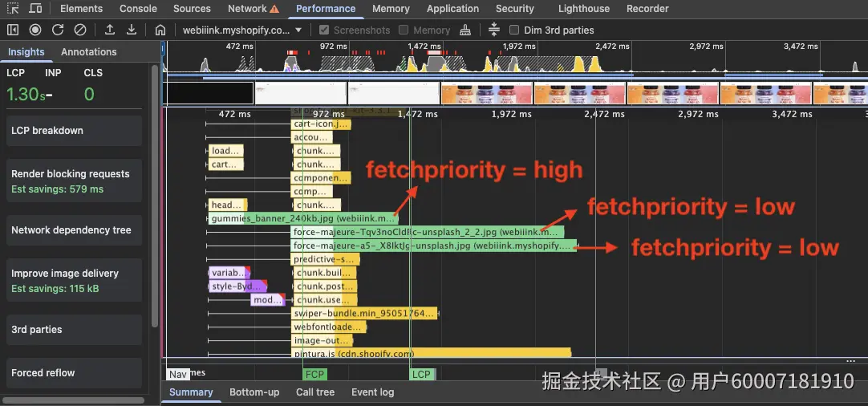
Task: Clear the current performance recording
Action: pos(80,30)
